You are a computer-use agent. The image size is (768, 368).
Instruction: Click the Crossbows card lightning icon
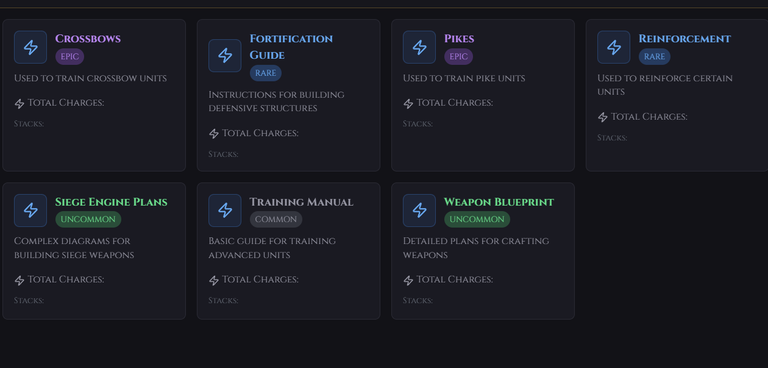(30, 48)
